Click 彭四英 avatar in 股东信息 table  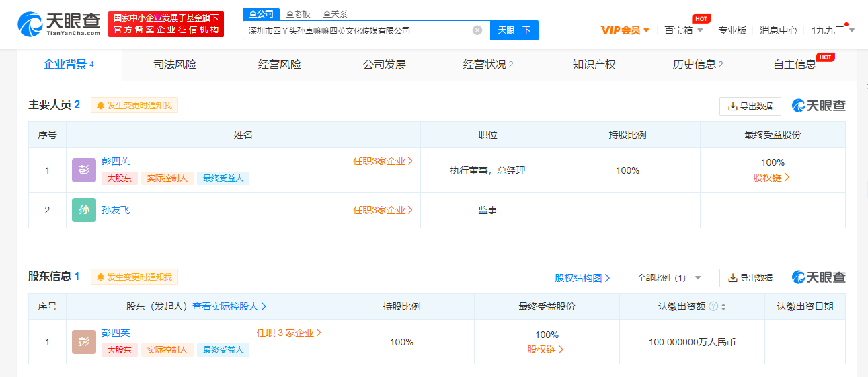click(x=84, y=342)
